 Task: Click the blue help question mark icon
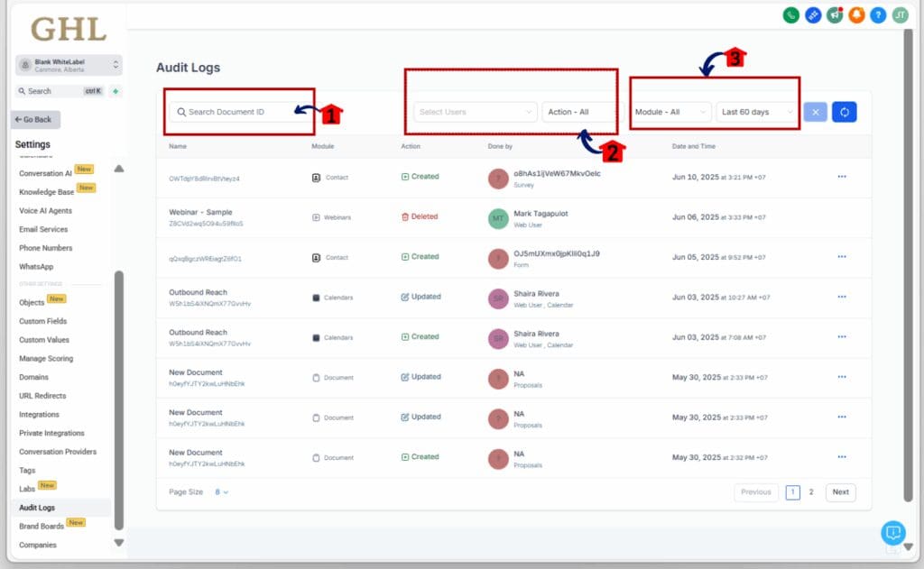(878, 15)
